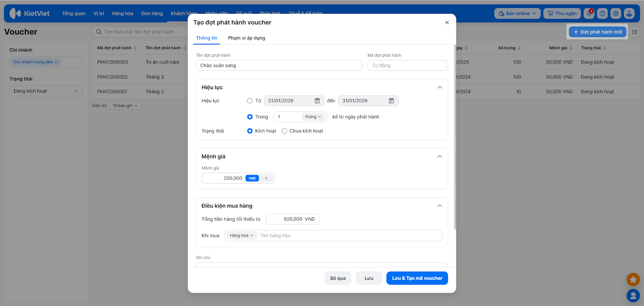The height and width of the screenshot is (306, 644).
Task: Open the help question mark icon
Action: tap(603, 13)
